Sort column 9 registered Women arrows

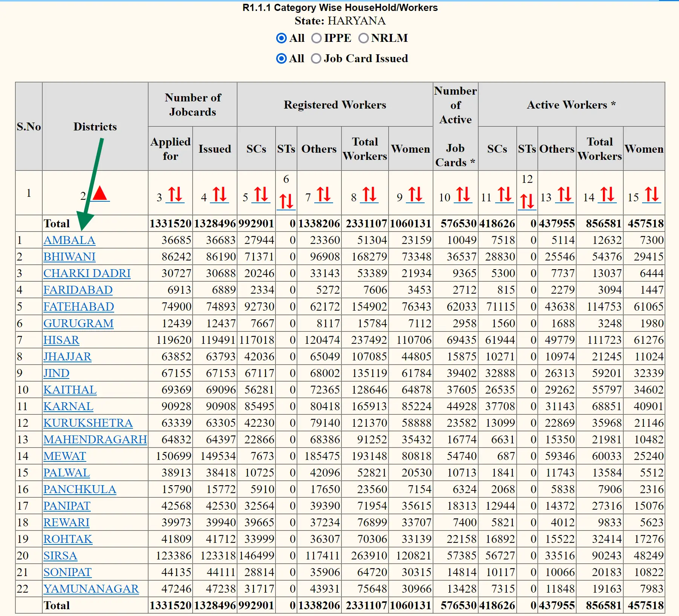tap(416, 195)
